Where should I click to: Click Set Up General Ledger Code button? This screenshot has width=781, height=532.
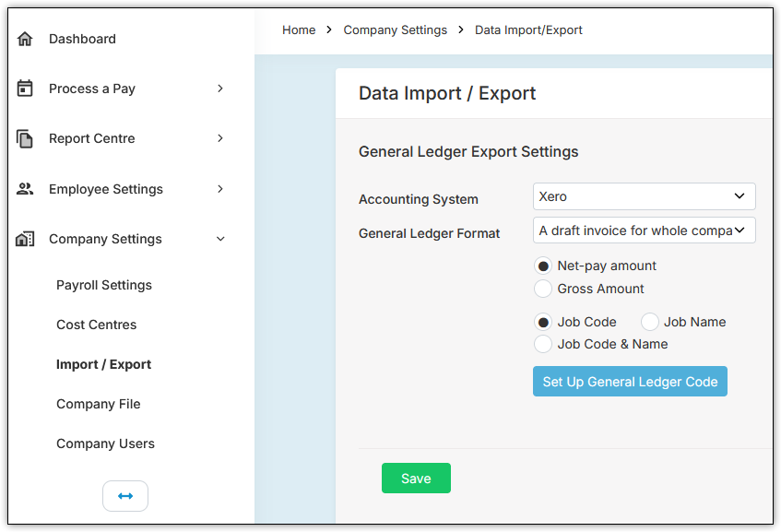click(x=630, y=382)
